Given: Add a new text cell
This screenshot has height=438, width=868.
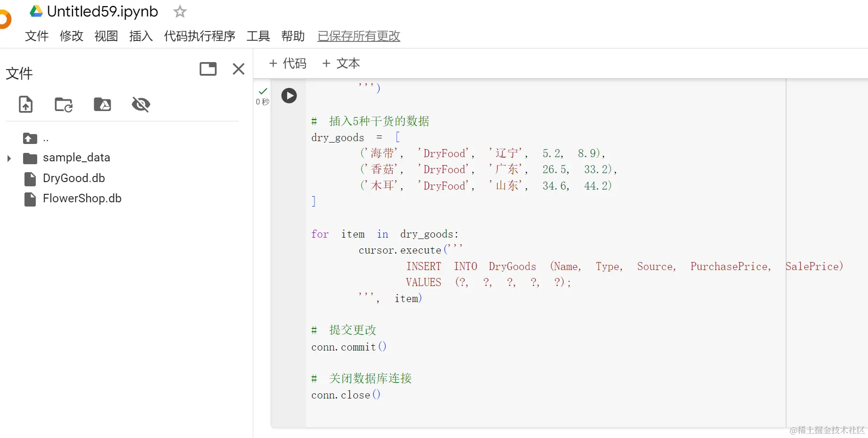Looking at the screenshot, I should 341,64.
